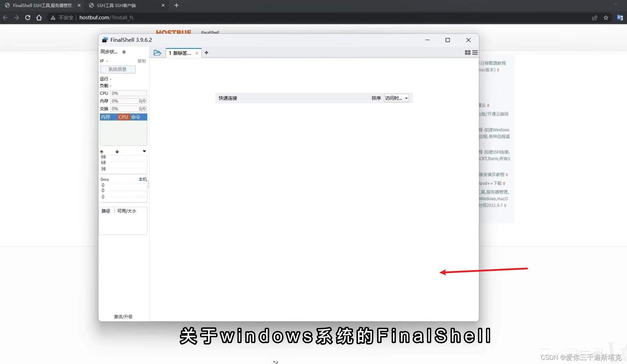Expand the network traffic dropdown arrow
The image size is (627, 364).
pos(144,151)
